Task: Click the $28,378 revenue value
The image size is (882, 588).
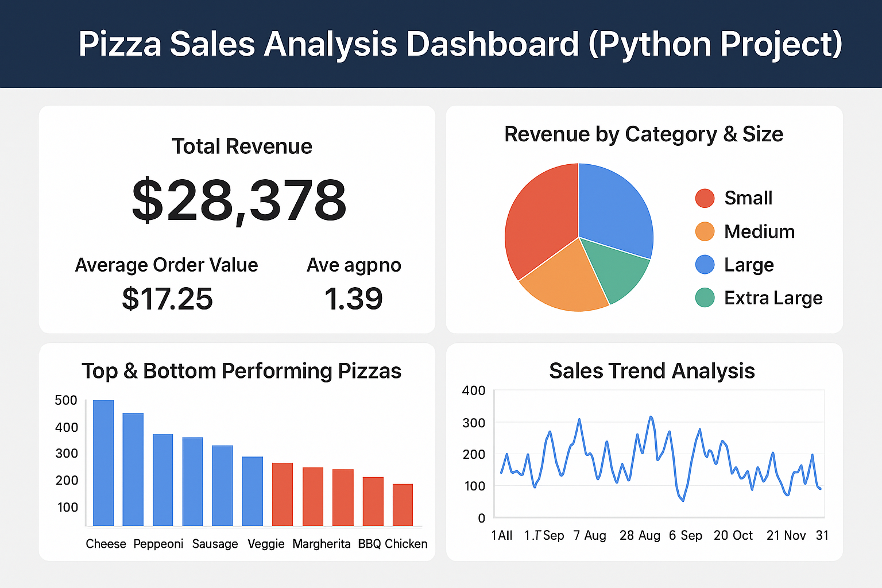Action: click(x=239, y=200)
